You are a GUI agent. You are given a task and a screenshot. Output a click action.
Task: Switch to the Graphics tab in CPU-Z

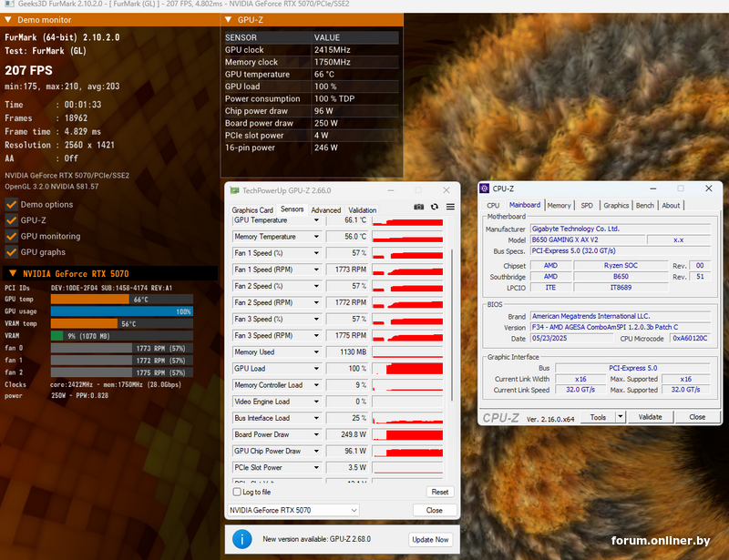coord(617,206)
